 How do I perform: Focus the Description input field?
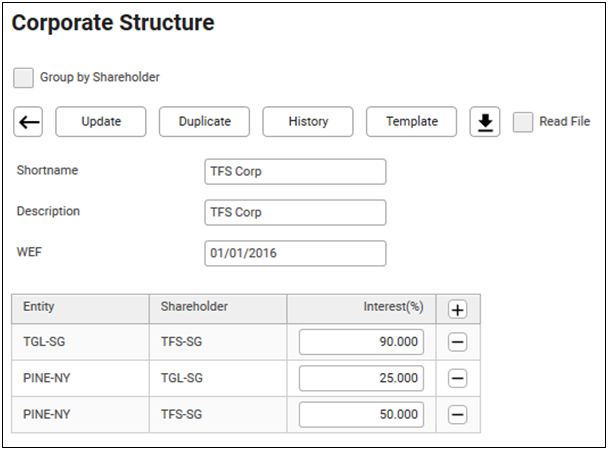[295, 213]
